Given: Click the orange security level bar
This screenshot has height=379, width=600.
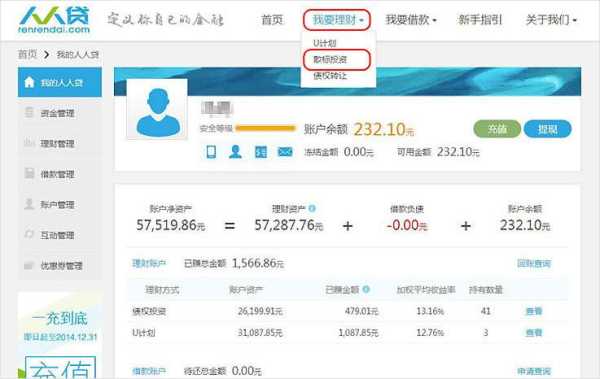Looking at the screenshot, I should [x=266, y=129].
